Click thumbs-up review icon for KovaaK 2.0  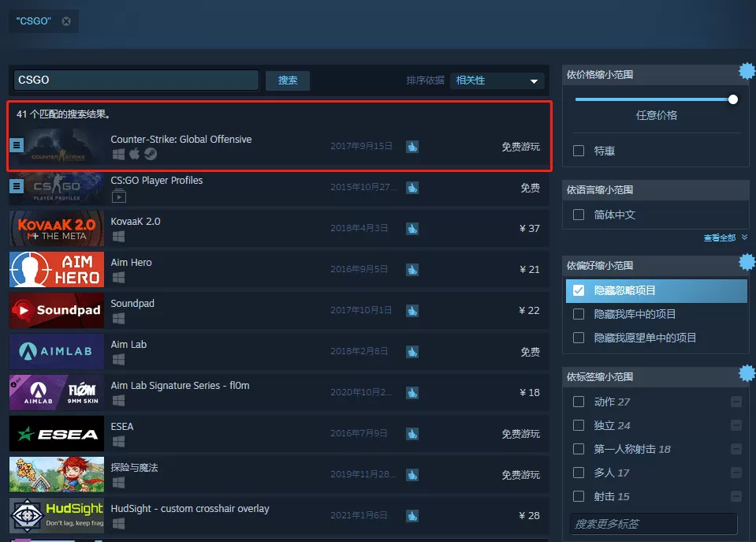click(x=412, y=229)
